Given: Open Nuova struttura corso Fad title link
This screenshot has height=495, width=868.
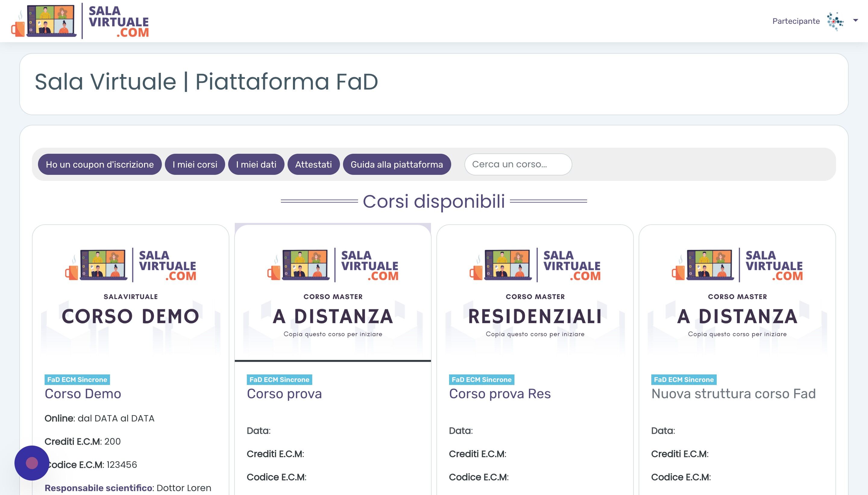Looking at the screenshot, I should pos(733,394).
